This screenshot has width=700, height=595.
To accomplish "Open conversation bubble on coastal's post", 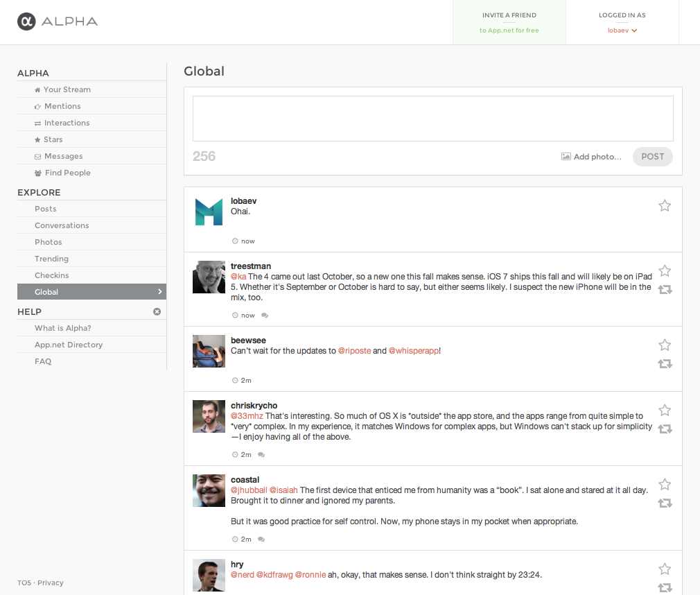I will point(261,540).
